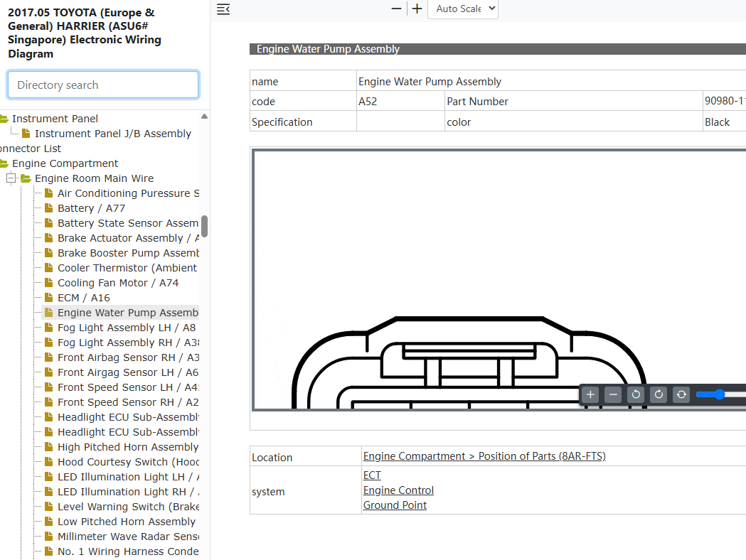
Task: Open Fog Light Assembly RH entry
Action: 128,343
